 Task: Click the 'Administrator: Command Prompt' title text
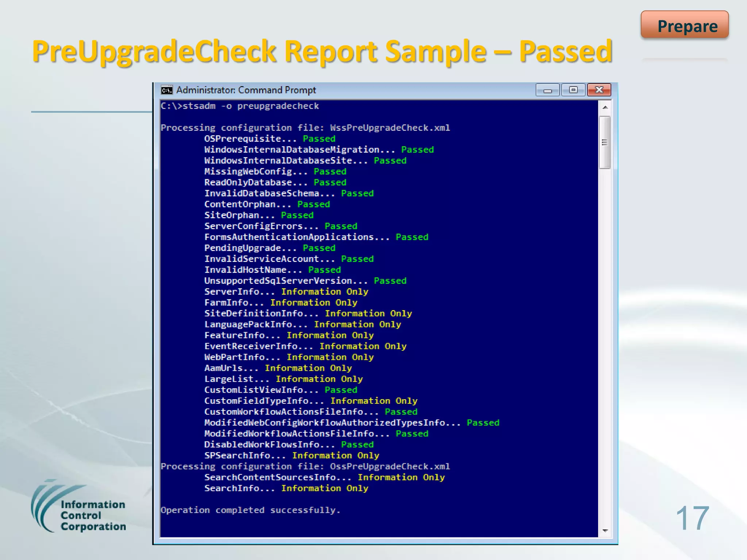click(x=246, y=90)
